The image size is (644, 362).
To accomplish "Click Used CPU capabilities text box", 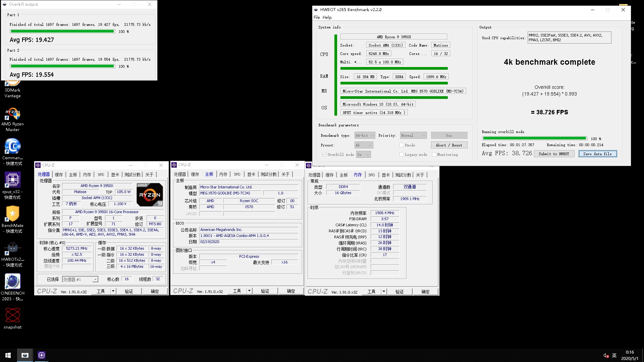I will click(569, 38).
